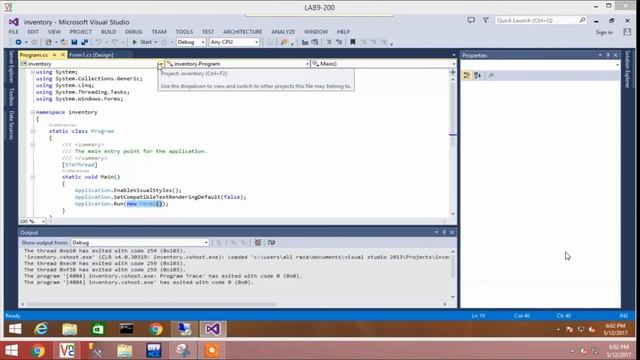The image size is (640, 360).
Task: Open the DEBUG menu
Action: tap(133, 31)
